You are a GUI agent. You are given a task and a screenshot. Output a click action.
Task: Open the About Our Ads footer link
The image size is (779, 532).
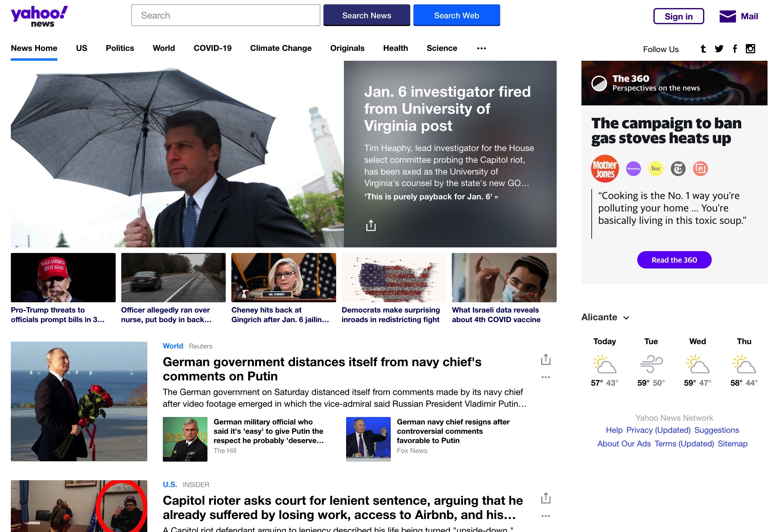[x=624, y=444]
